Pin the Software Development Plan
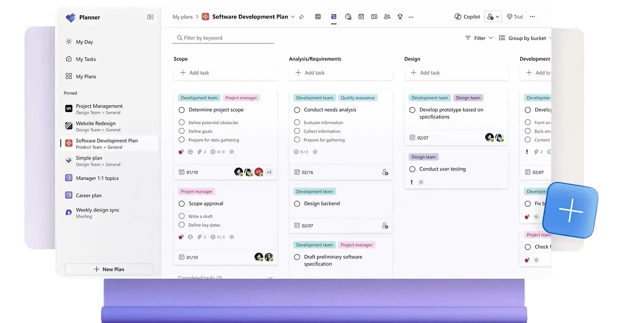The height and width of the screenshot is (323, 644). coord(302,17)
